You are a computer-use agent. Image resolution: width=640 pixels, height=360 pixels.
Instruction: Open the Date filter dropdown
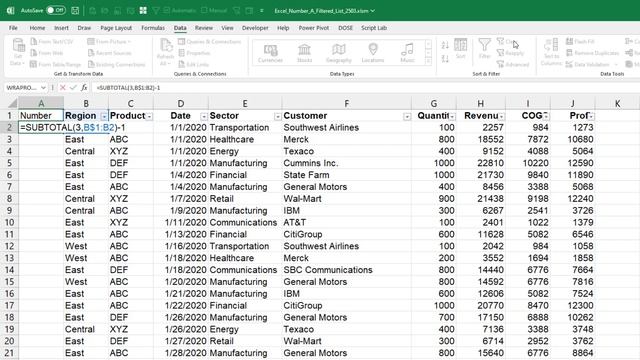pos(203,117)
